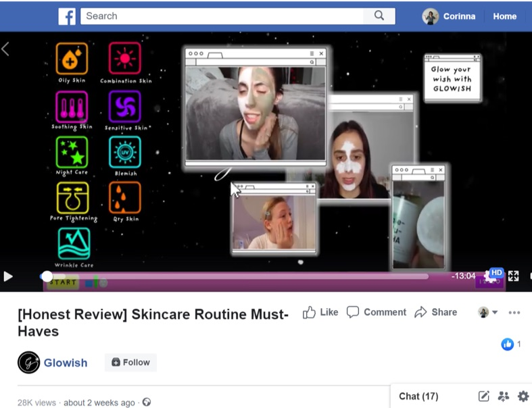The width and height of the screenshot is (532, 408).
Task: Click the remaining time -13:04 label
Action: click(463, 276)
